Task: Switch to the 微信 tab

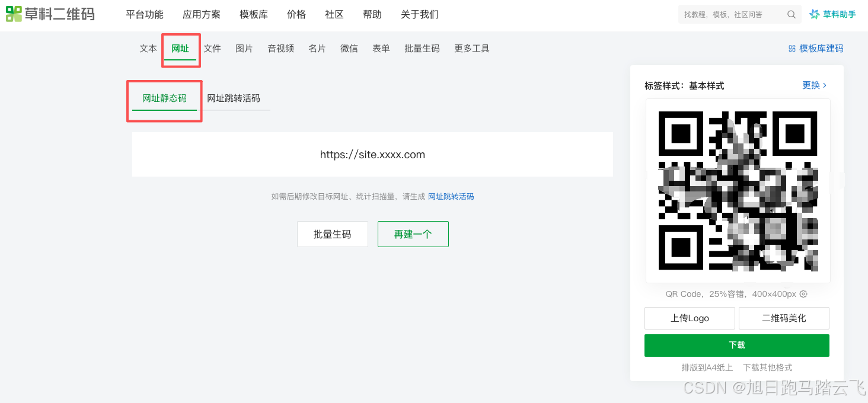Action: pos(349,49)
